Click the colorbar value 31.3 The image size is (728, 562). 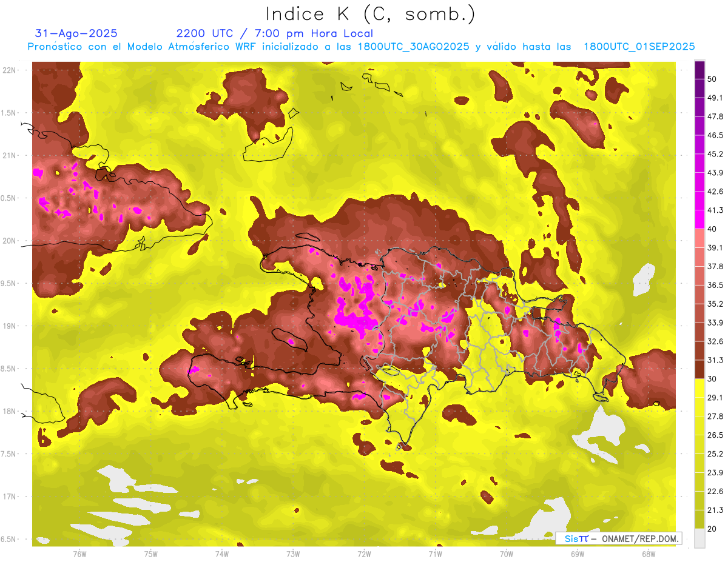[715, 360]
